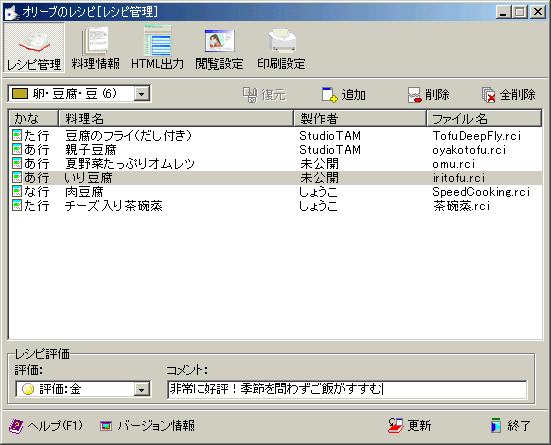Sort by ファイル名 column header
This screenshot has height=445, width=551.
point(484,118)
